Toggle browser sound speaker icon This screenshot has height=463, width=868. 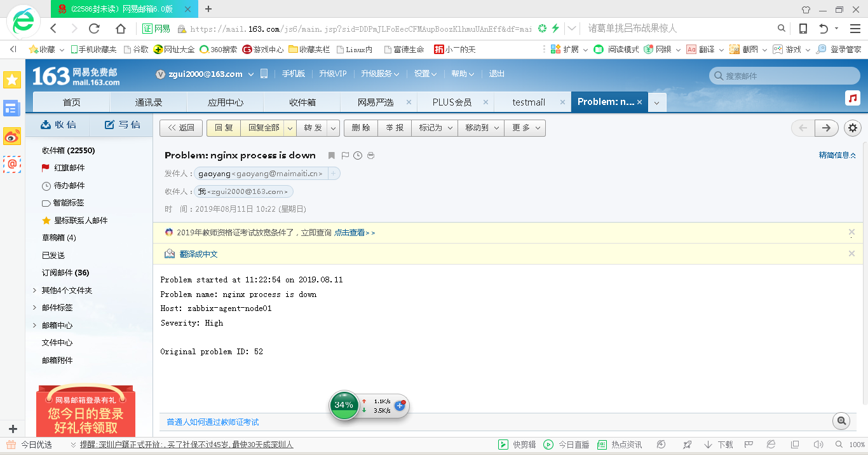tap(818, 445)
